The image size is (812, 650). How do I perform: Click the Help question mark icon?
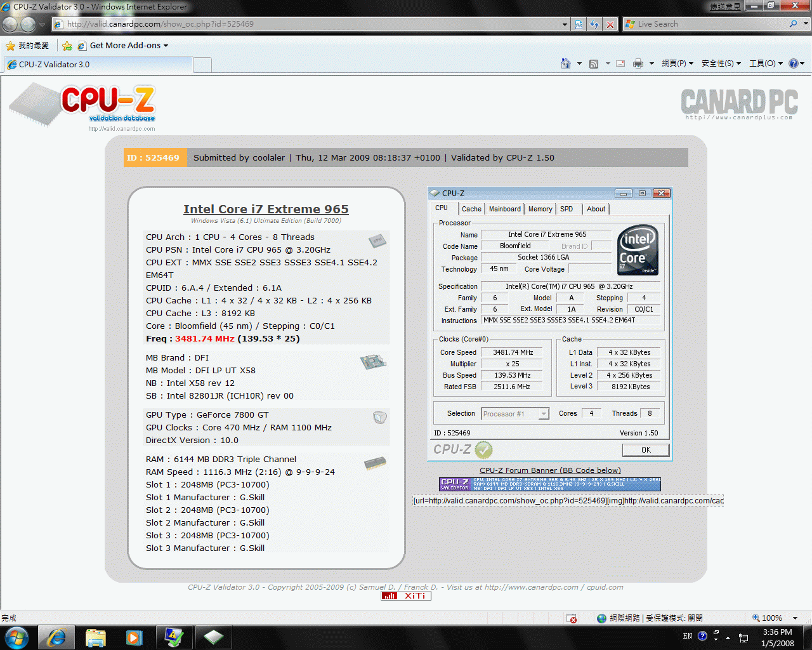click(x=793, y=63)
